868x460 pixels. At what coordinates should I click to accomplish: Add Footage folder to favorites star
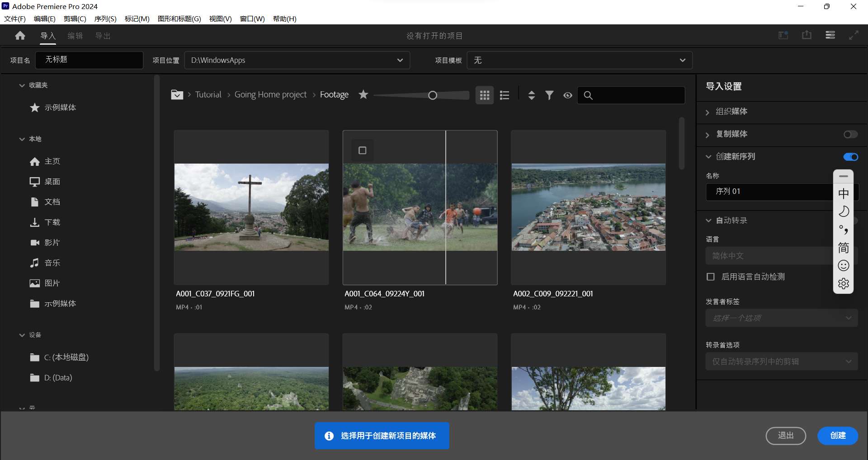point(363,94)
